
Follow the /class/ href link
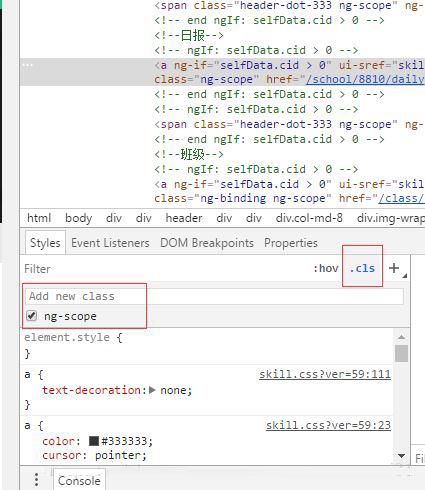point(402,199)
